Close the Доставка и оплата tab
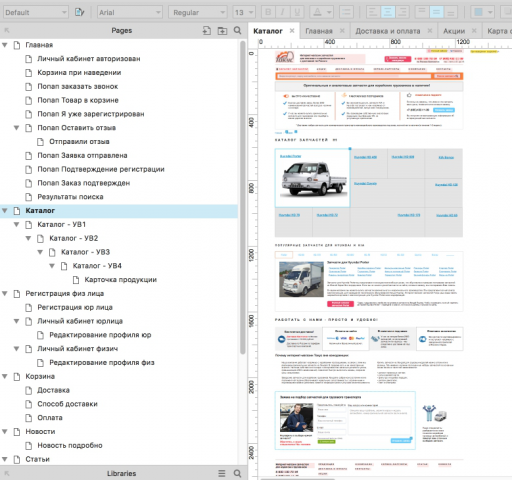 [x=430, y=31]
